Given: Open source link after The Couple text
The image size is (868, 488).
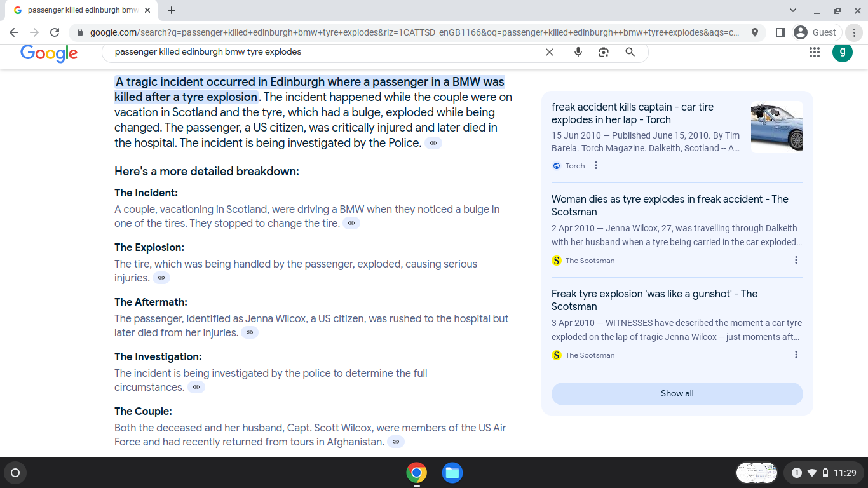Looking at the screenshot, I should [x=396, y=442].
